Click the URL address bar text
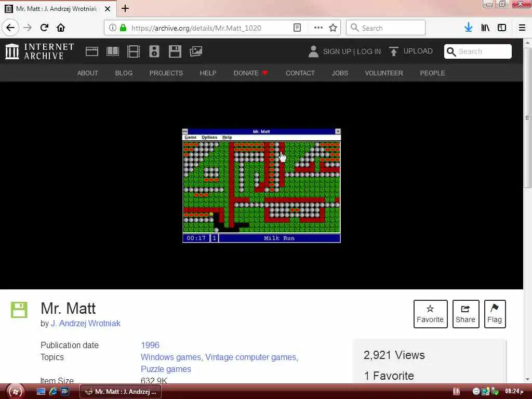 pyautogui.click(x=196, y=28)
